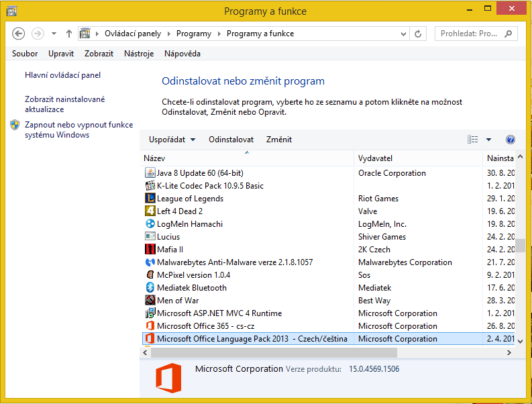The height and width of the screenshot is (404, 532).
Task: Open the view options dropdown arrow
Action: click(488, 140)
